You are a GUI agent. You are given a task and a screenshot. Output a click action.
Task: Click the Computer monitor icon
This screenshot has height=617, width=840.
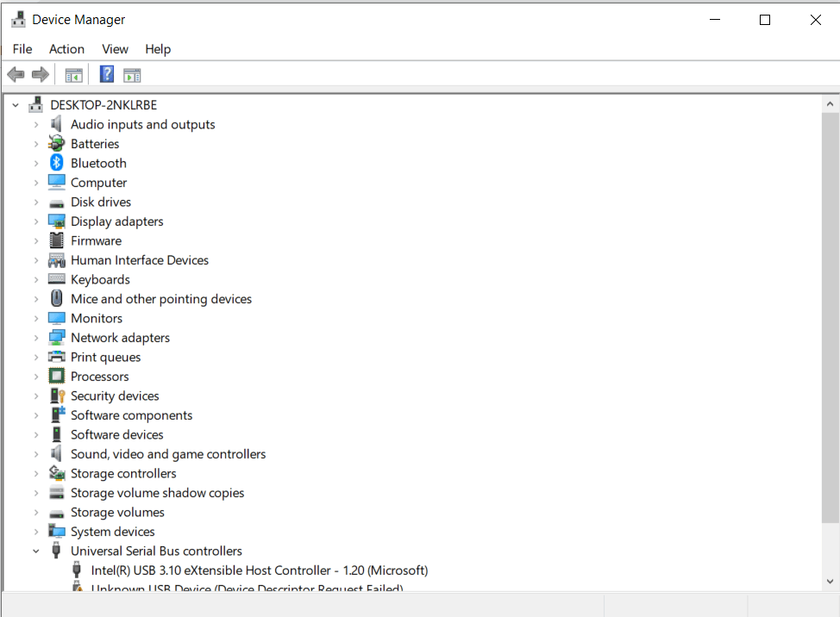tap(56, 183)
